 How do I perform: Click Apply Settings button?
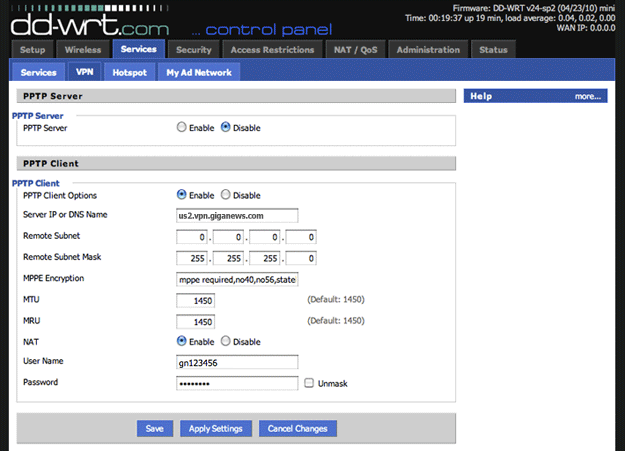[x=216, y=428]
